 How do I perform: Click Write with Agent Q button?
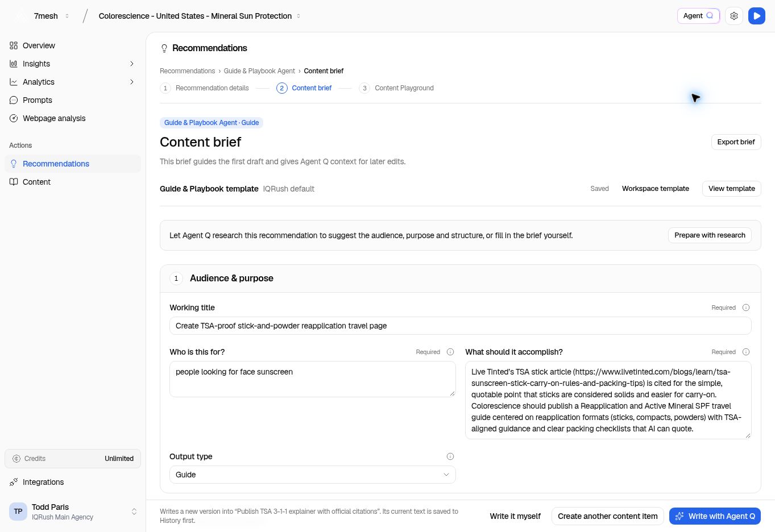tap(715, 516)
